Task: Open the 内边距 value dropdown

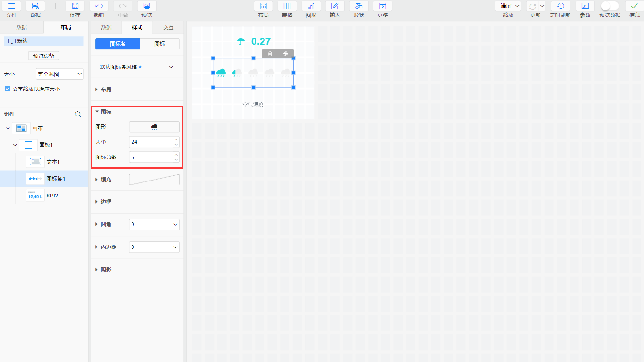Action: [154, 247]
